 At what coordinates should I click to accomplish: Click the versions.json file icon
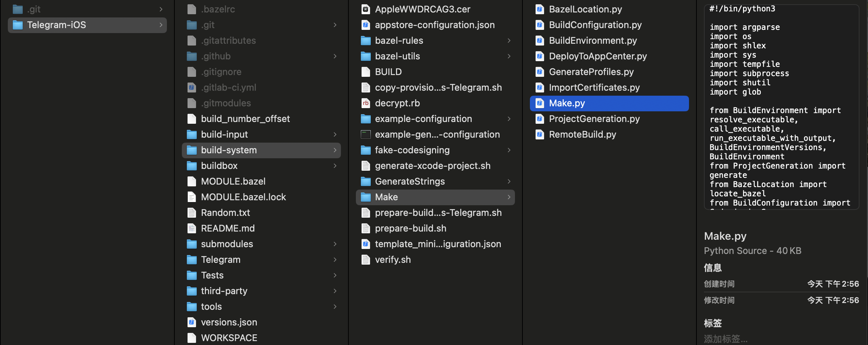pyautogui.click(x=192, y=322)
